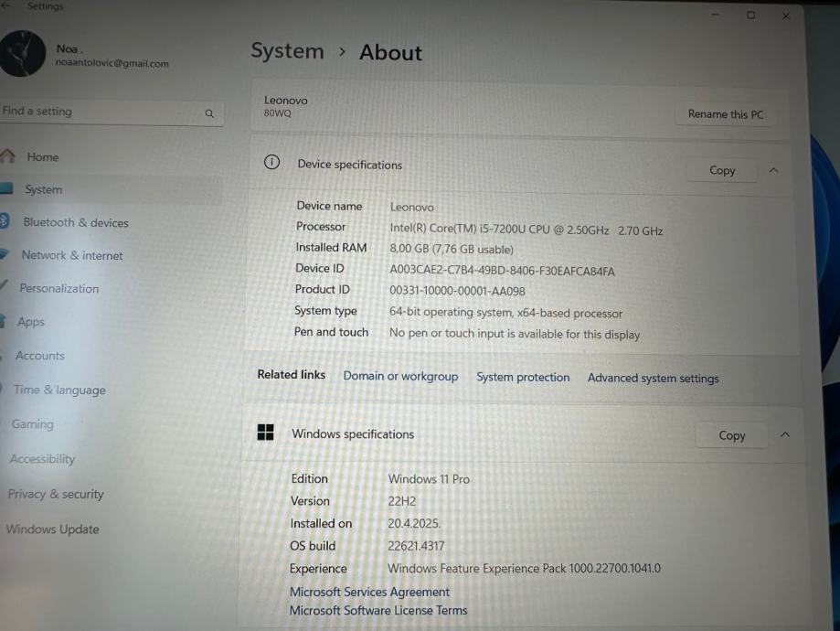
Task: Click the Pen and touch value text
Action: point(515,334)
